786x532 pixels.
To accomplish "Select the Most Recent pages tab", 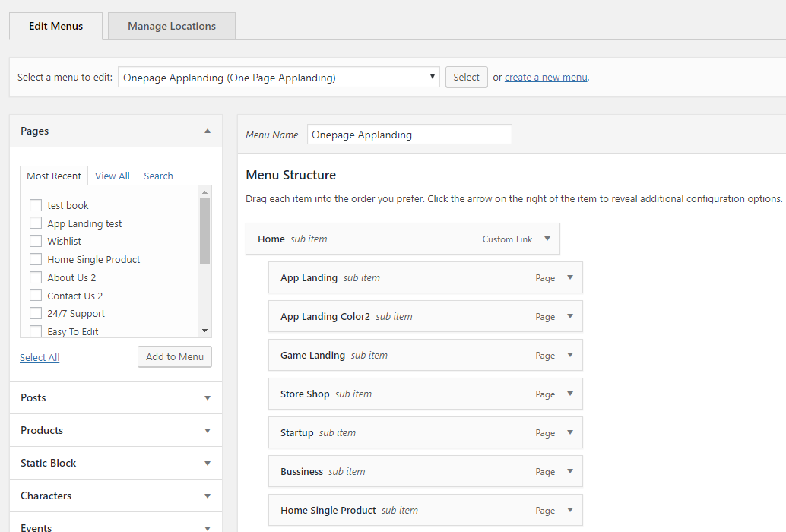I will click(x=54, y=176).
